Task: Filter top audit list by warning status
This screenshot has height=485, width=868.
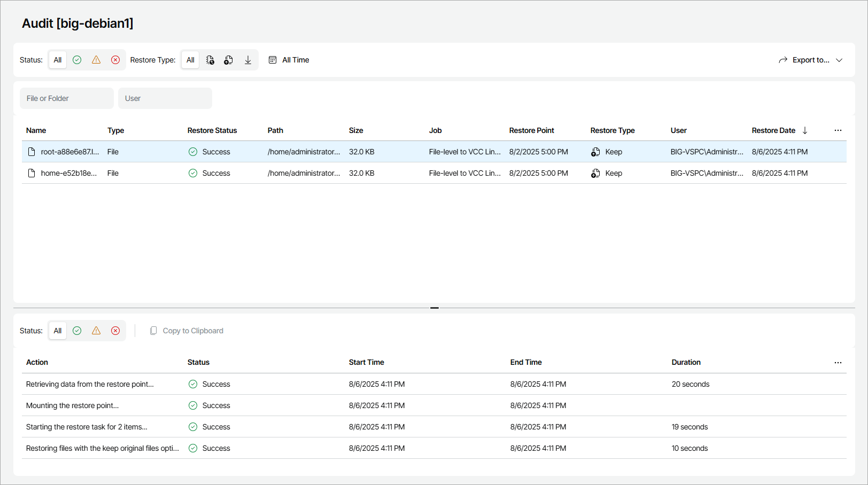Action: point(96,60)
